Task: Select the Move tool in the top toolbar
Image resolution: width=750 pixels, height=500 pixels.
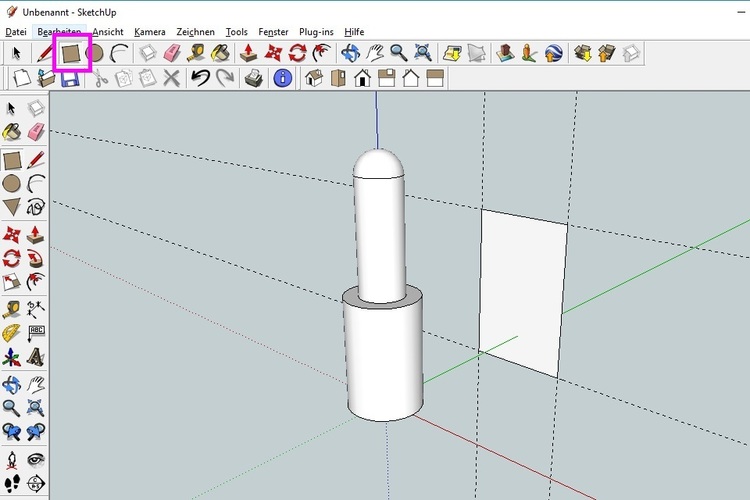Action: tap(273, 53)
